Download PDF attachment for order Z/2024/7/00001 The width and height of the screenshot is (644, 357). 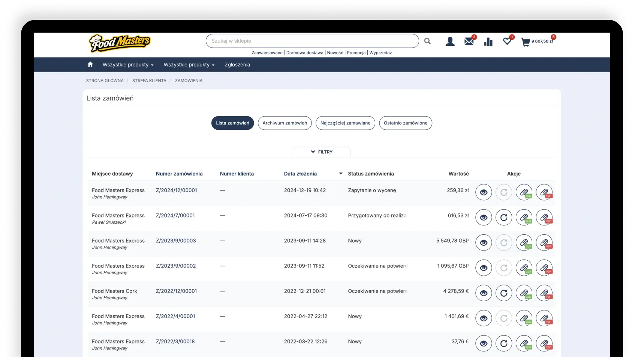tap(544, 217)
